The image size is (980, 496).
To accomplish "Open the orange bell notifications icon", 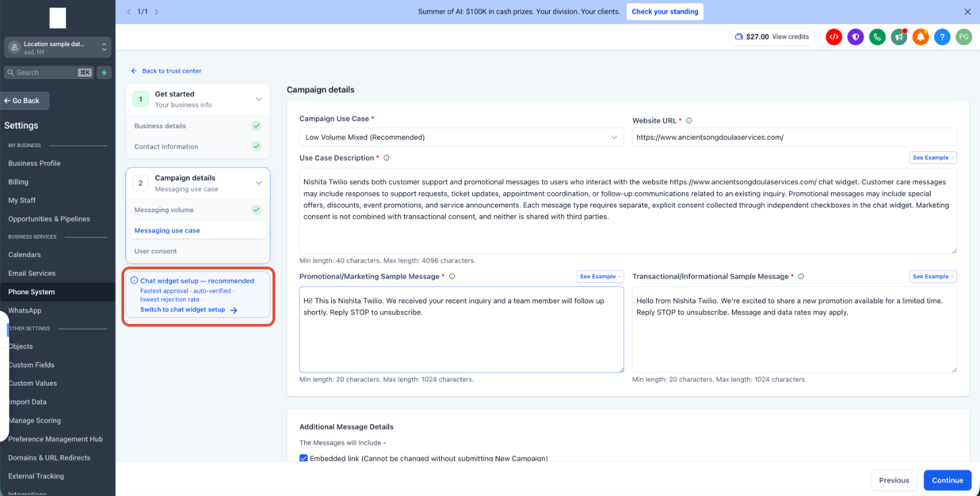I will [920, 37].
